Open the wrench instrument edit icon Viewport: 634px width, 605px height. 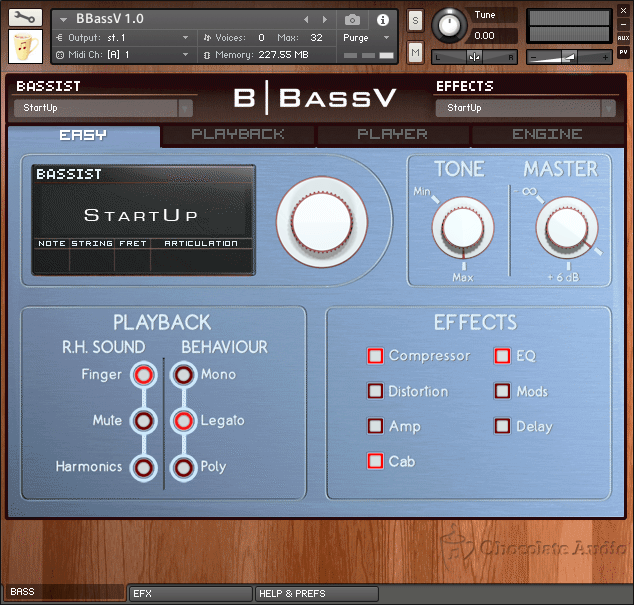[25, 17]
